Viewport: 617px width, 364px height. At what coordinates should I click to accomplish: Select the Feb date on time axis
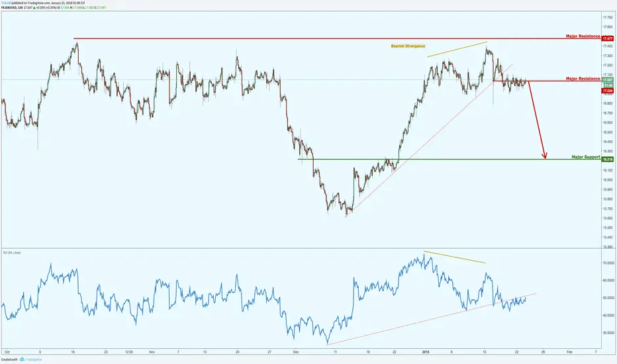pyautogui.click(x=569, y=352)
